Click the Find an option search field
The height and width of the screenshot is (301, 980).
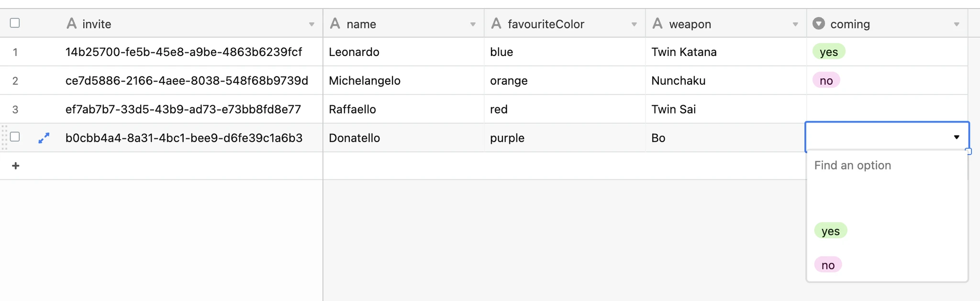[x=885, y=166]
